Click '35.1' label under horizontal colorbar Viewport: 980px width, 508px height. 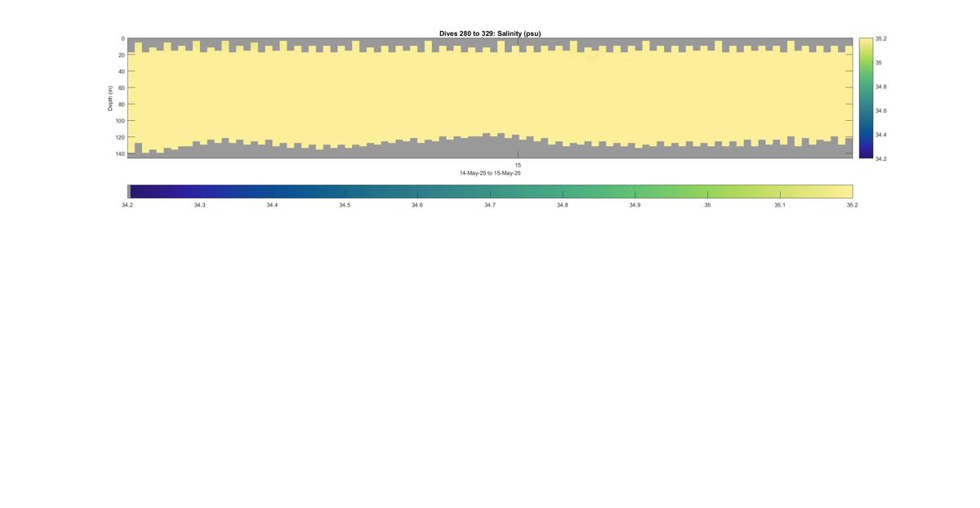tap(780, 205)
